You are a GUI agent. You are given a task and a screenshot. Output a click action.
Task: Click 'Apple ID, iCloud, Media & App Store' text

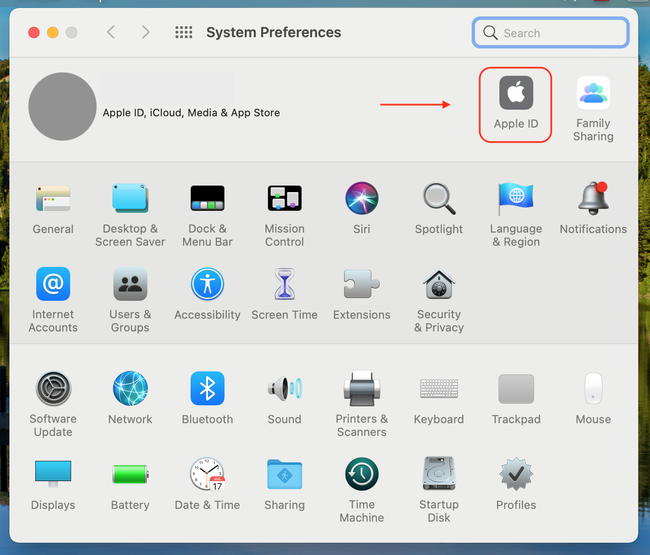coord(191,113)
